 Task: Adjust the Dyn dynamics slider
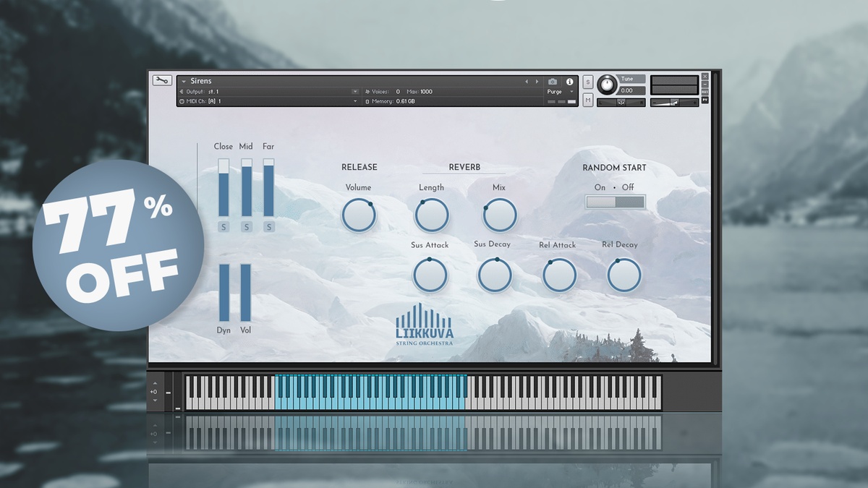(x=224, y=292)
